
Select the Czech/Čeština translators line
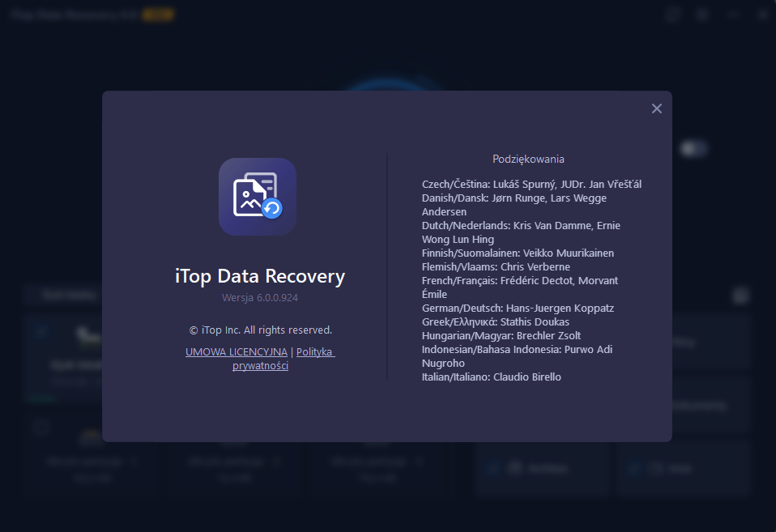531,184
